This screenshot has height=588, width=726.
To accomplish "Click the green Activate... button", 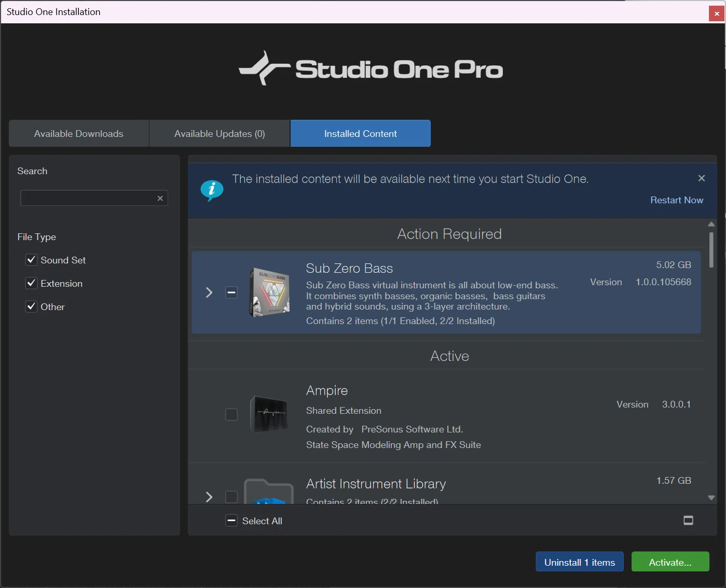I will click(670, 562).
